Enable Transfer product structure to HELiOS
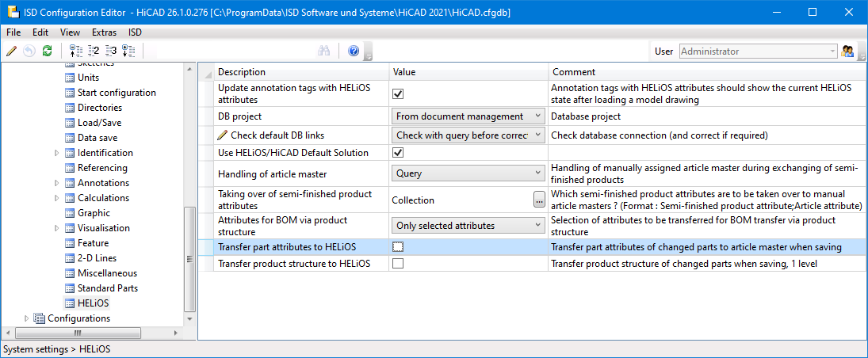 click(398, 264)
